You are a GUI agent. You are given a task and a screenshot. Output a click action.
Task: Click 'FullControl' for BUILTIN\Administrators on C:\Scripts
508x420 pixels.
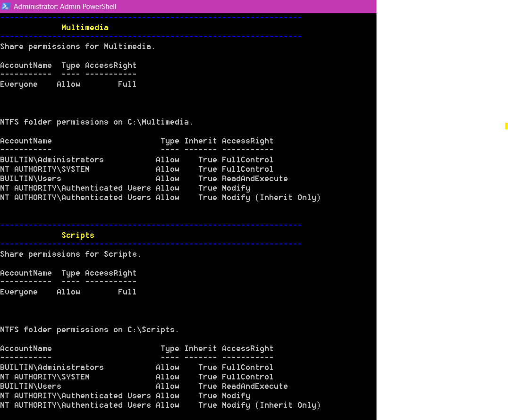pos(247,367)
